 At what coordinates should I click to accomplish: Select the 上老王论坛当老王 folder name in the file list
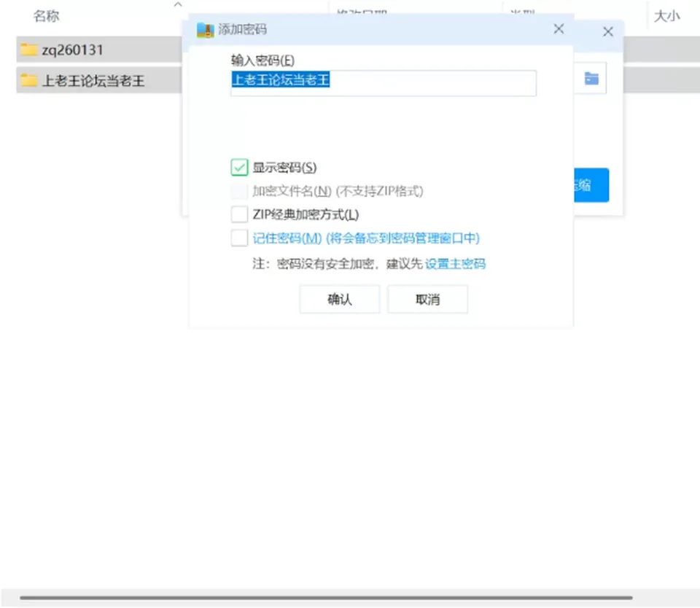coord(93,80)
